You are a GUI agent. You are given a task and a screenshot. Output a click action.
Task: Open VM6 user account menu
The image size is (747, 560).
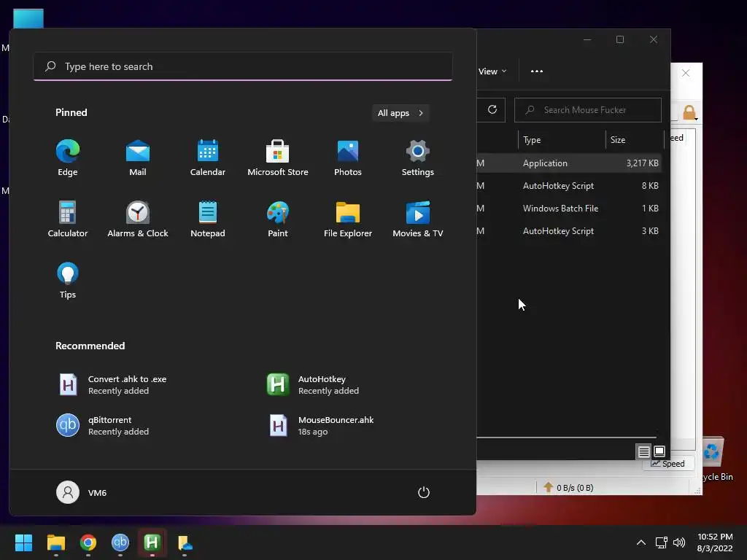tap(82, 492)
